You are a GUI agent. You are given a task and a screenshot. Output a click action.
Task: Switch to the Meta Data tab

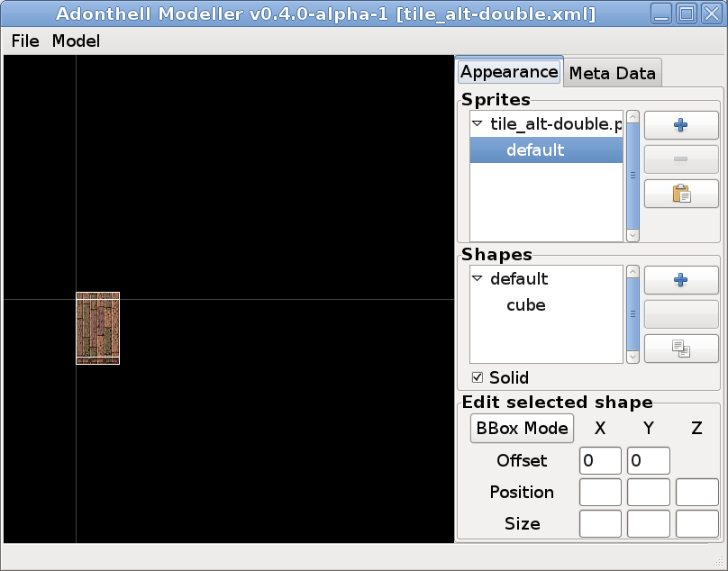point(612,73)
